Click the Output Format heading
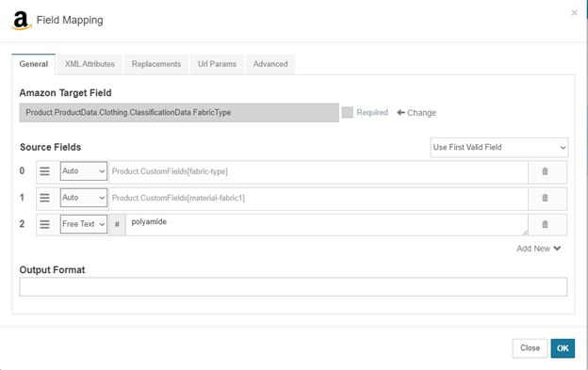The height and width of the screenshot is (370, 588). (x=52, y=269)
